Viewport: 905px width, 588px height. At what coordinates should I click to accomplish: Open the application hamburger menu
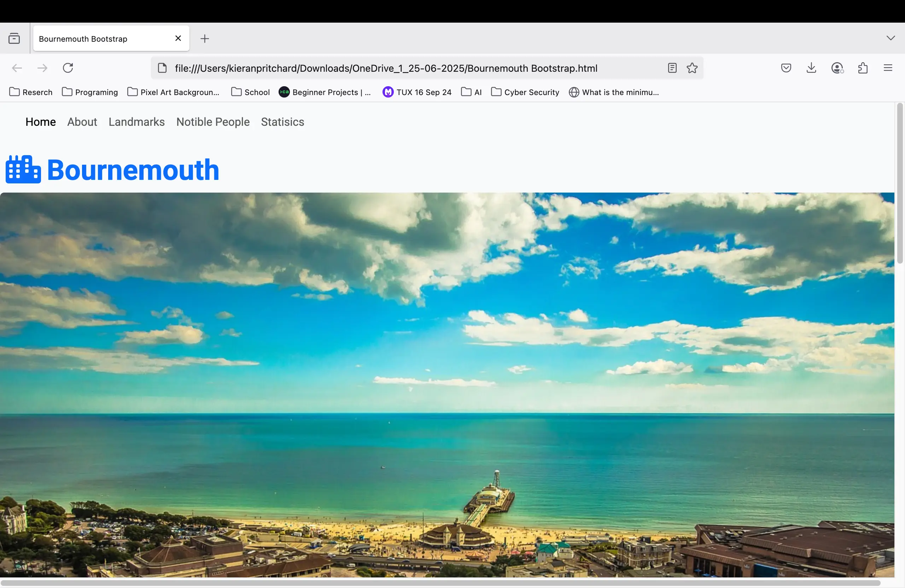click(x=888, y=68)
